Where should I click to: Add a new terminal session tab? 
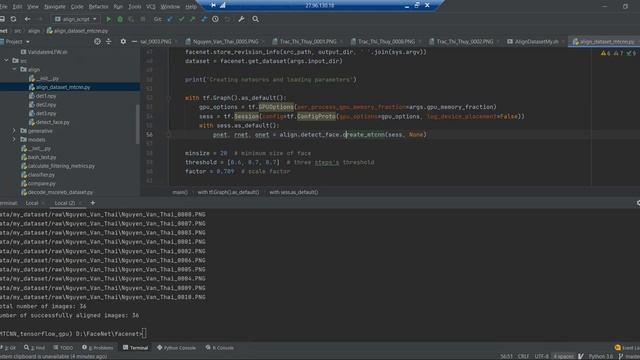click(93, 203)
